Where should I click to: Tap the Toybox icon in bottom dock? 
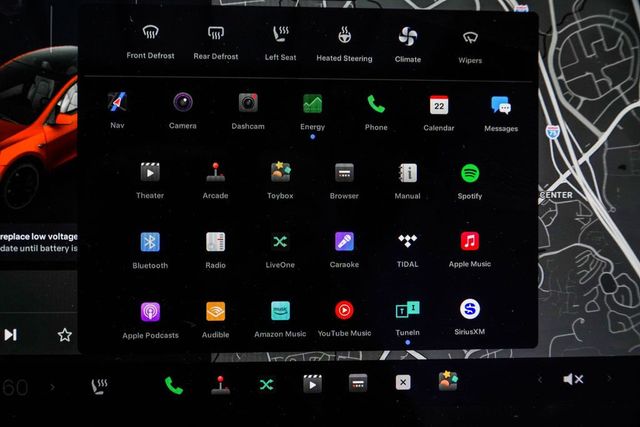(448, 380)
